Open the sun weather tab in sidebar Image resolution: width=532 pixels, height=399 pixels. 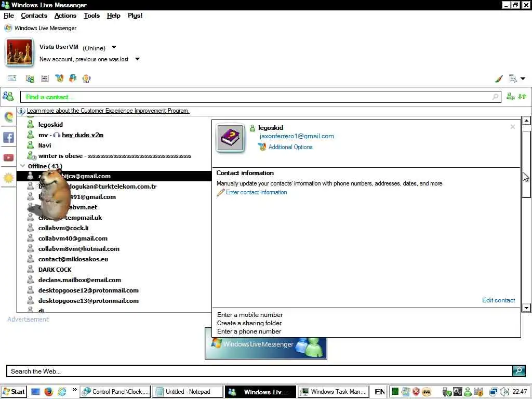[8, 178]
